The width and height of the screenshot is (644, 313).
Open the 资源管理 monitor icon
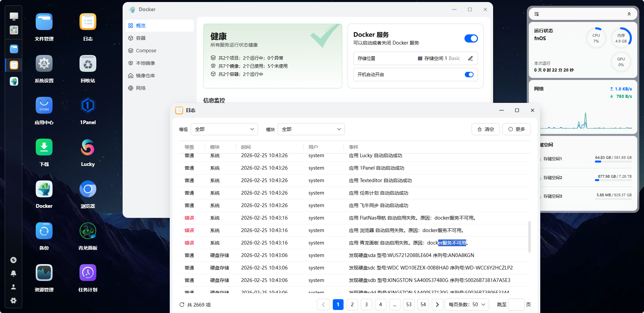pos(44,273)
